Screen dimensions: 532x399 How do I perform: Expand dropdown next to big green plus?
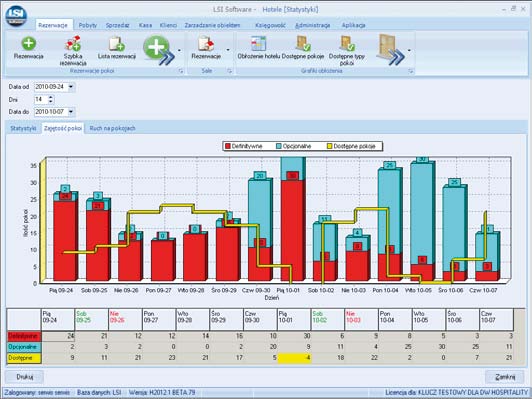click(x=179, y=50)
